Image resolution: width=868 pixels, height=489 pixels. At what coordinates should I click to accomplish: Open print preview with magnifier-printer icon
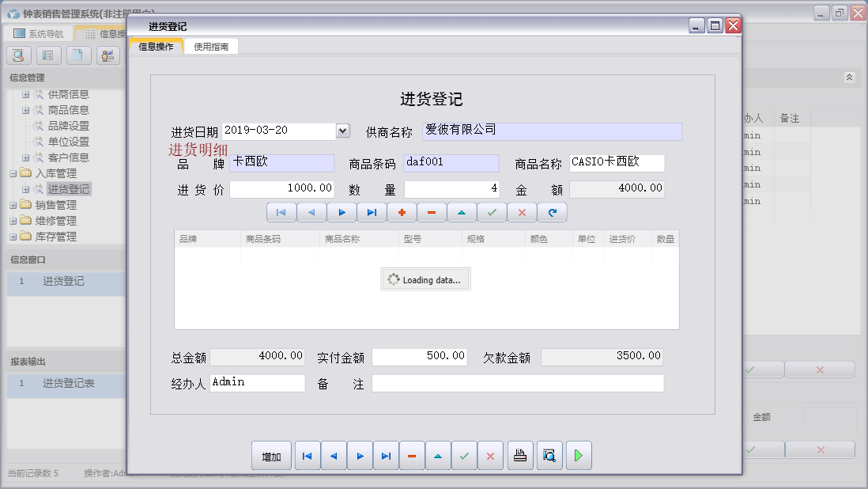pyautogui.click(x=549, y=455)
